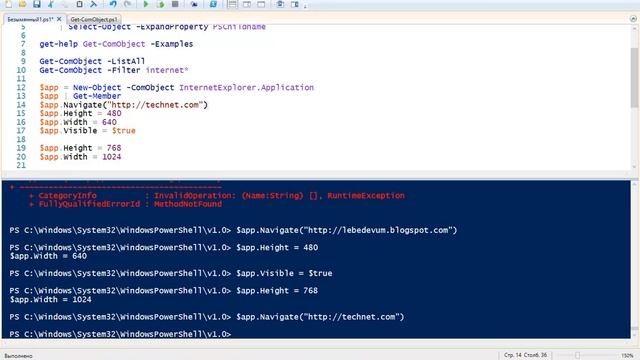Save the current script with floppy icon
The height and width of the screenshot is (360, 640).
tap(37, 4)
